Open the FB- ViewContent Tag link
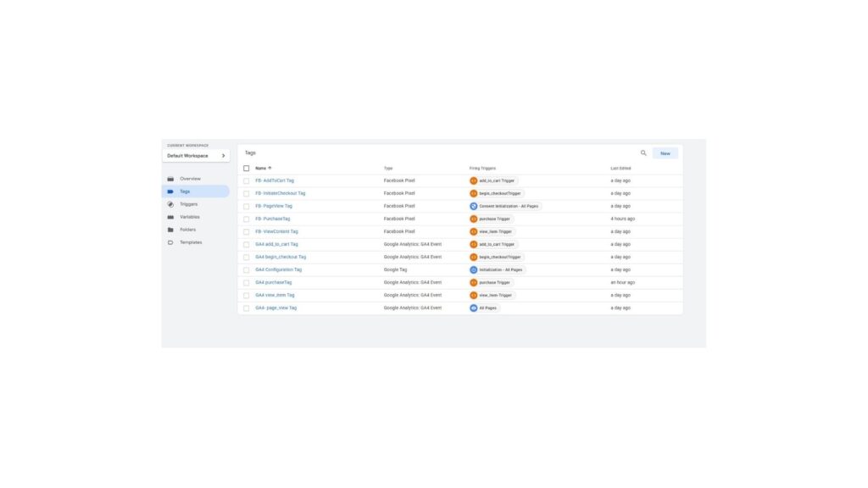 [x=276, y=232]
